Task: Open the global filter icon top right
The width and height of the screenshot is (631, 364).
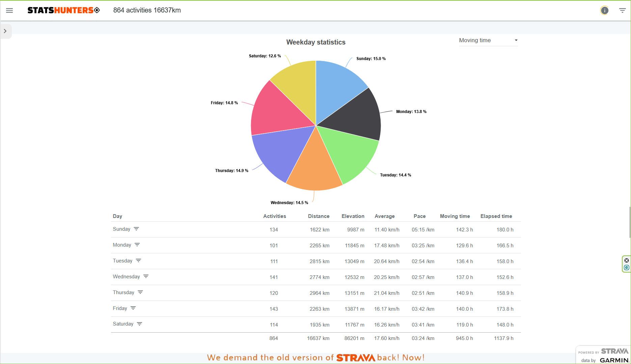Action: tap(622, 10)
